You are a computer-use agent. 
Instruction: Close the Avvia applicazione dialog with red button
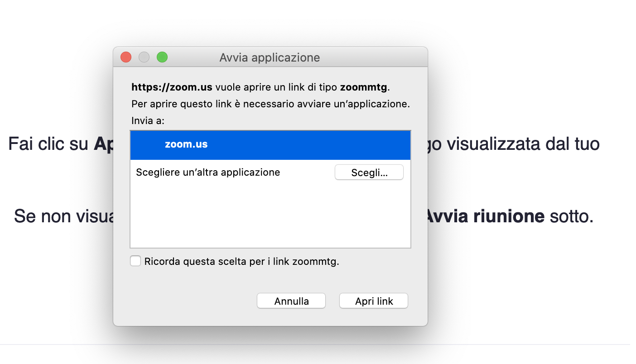[126, 57]
